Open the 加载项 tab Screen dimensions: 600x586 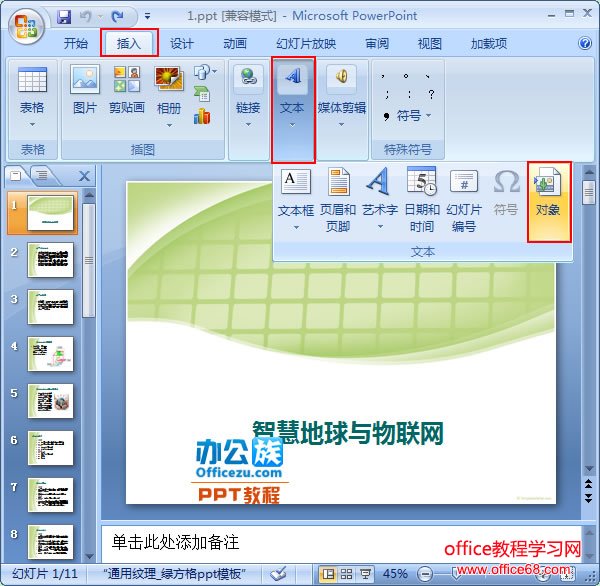click(x=489, y=43)
